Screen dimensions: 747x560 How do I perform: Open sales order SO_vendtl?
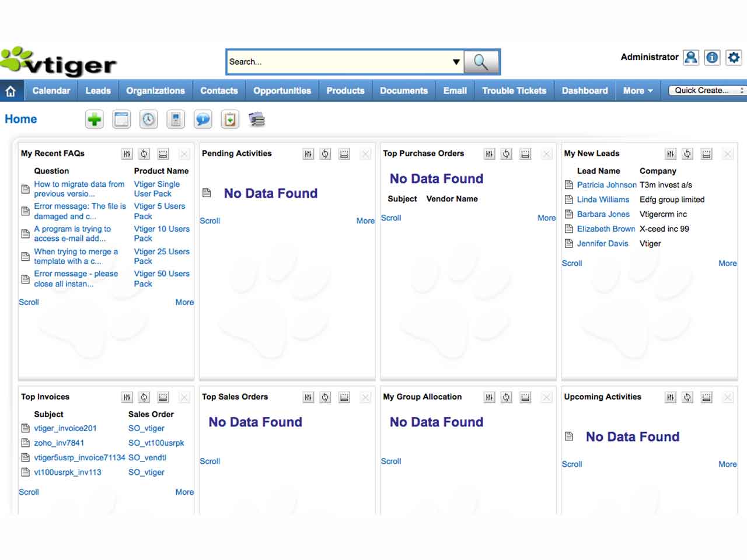147,457
